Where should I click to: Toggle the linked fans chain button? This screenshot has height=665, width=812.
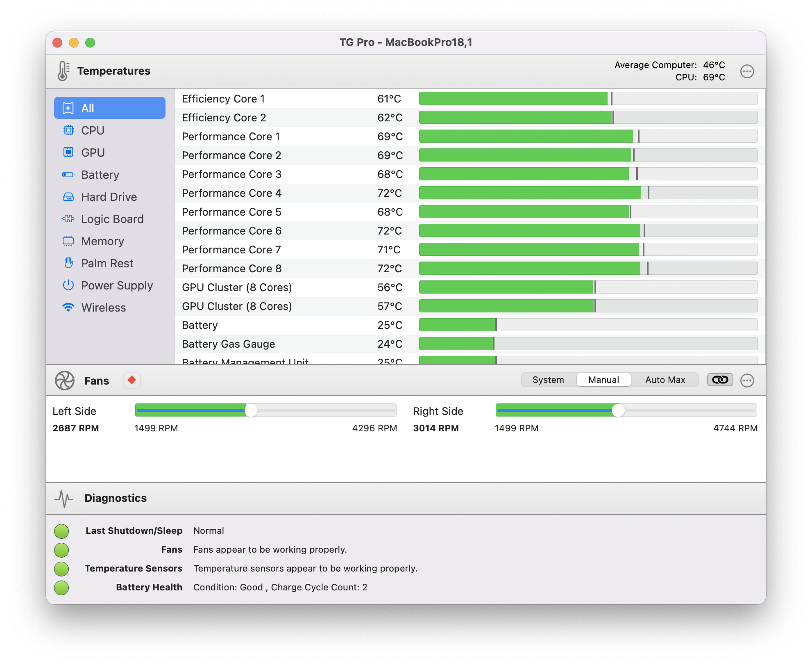click(x=720, y=380)
